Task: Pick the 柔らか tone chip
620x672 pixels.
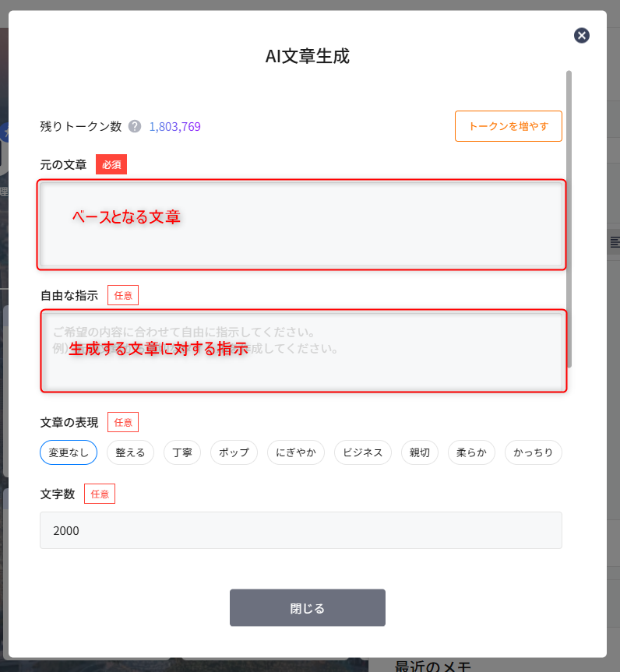Action: tap(471, 452)
